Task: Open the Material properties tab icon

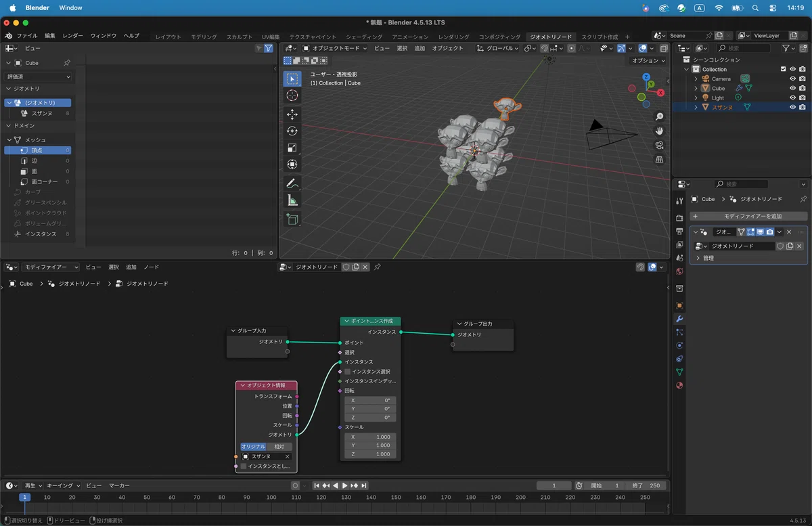Action: pyautogui.click(x=679, y=385)
